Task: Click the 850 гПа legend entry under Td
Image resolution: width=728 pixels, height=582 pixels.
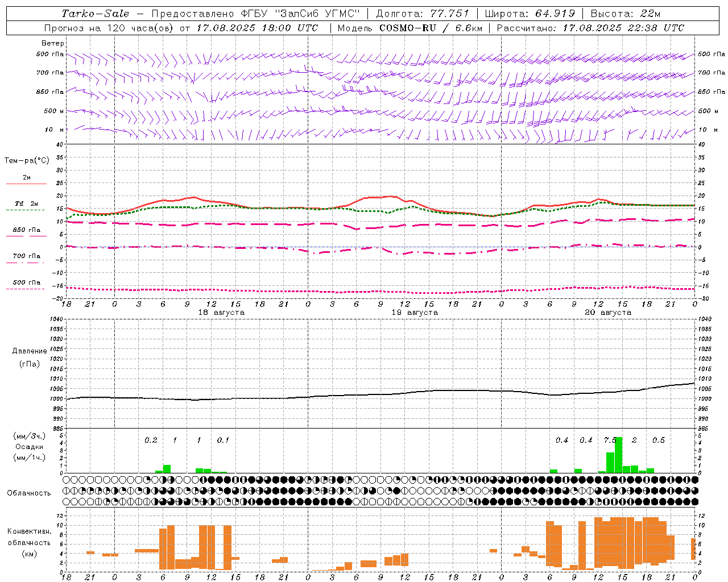Action: point(27,230)
